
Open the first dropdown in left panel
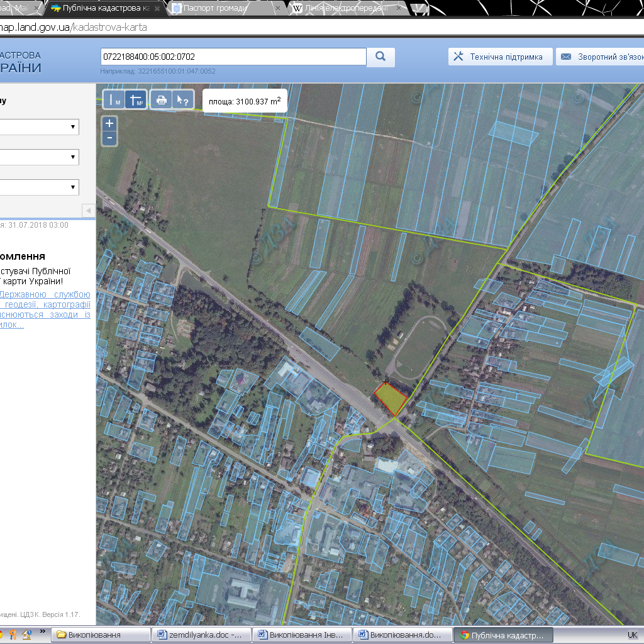[39, 127]
